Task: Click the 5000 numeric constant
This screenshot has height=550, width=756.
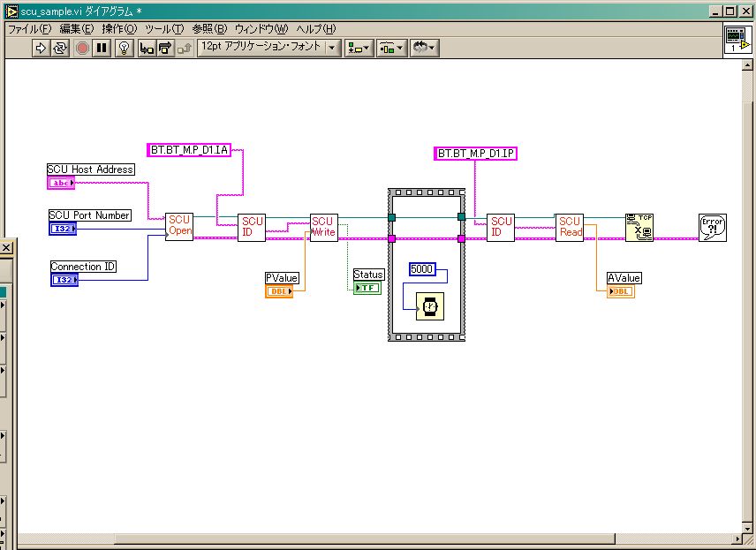Action: 423,269
